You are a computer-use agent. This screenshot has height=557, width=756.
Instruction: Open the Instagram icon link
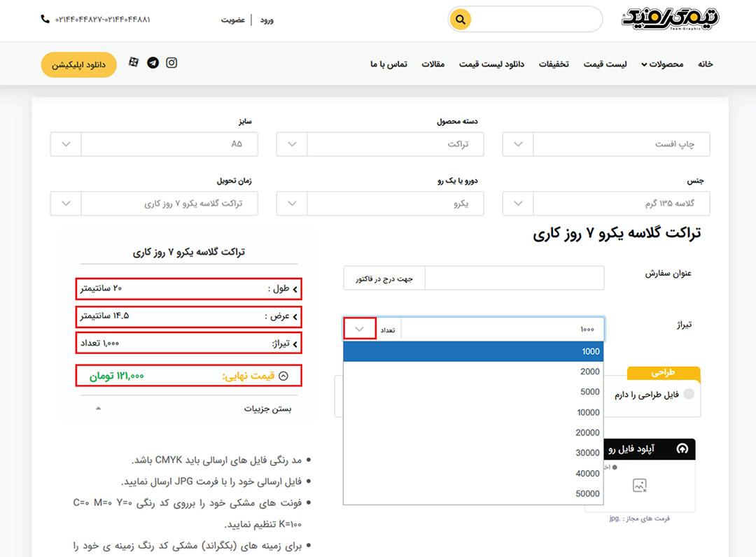[x=171, y=62]
